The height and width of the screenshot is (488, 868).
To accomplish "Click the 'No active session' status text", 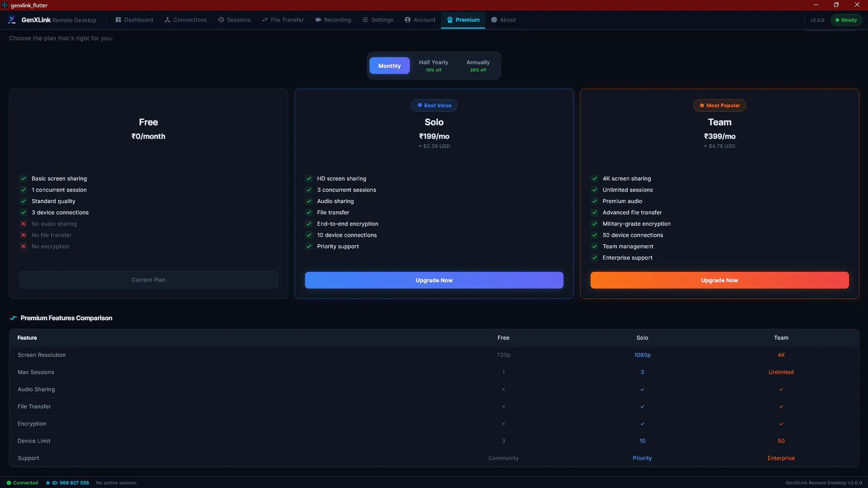I will (x=116, y=483).
